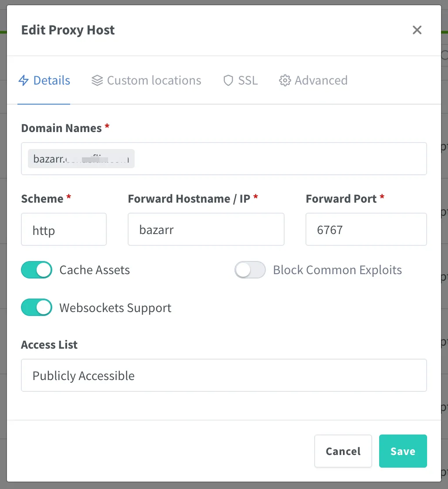Turn off Websockets Support
The image size is (448, 489).
(36, 307)
